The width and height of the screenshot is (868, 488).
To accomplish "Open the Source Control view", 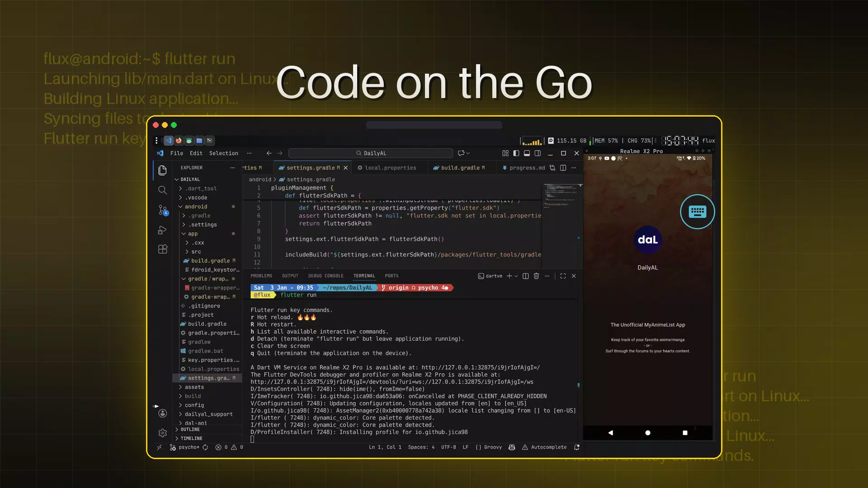I will tap(163, 210).
